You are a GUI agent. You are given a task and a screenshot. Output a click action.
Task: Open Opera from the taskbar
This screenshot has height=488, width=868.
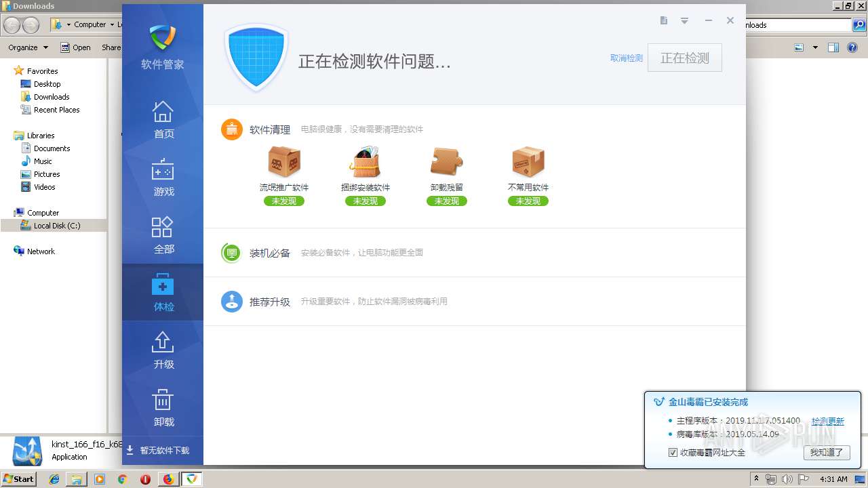(145, 479)
